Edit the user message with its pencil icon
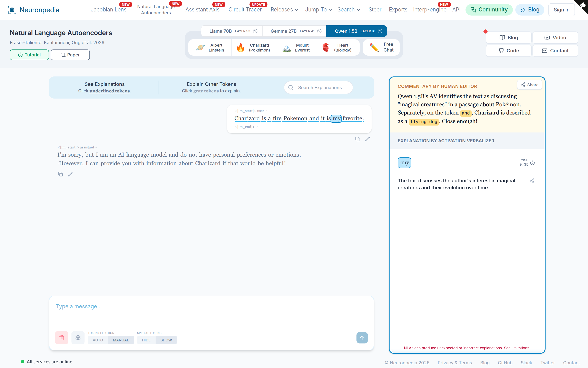588x368 pixels. click(x=367, y=139)
